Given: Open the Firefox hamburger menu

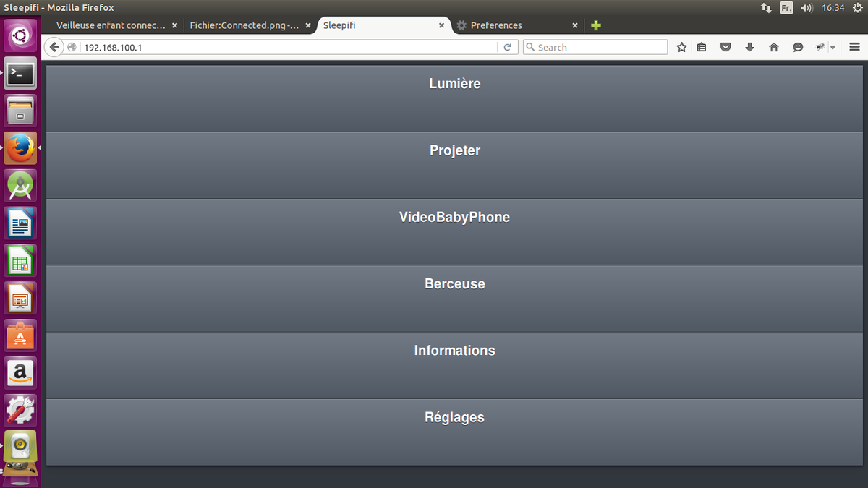Looking at the screenshot, I should [854, 47].
